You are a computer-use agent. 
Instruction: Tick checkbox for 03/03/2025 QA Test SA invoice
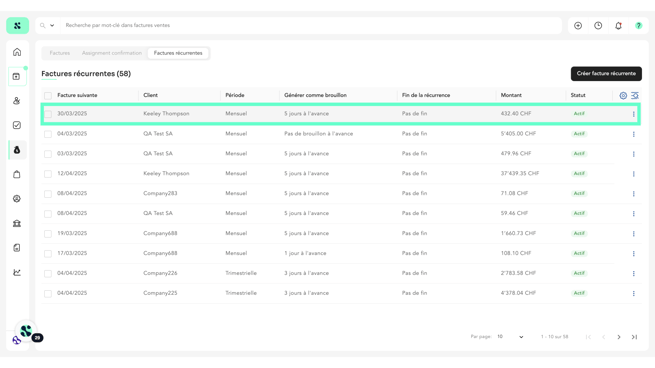click(x=48, y=154)
